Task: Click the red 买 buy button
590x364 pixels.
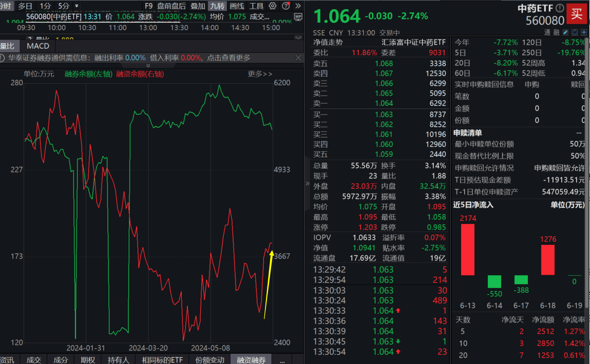Action: pos(577,14)
